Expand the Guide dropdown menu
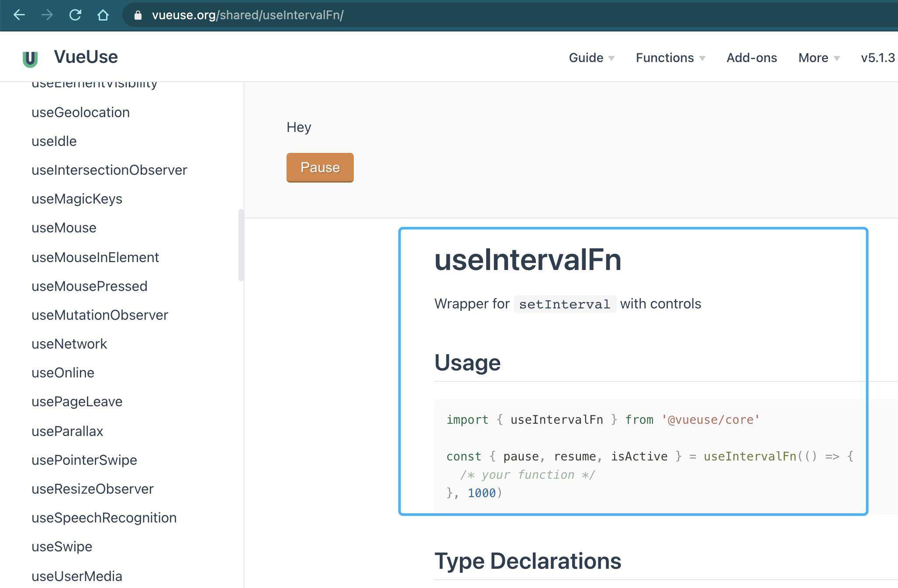Viewport: 898px width, 588px height. pyautogui.click(x=591, y=58)
